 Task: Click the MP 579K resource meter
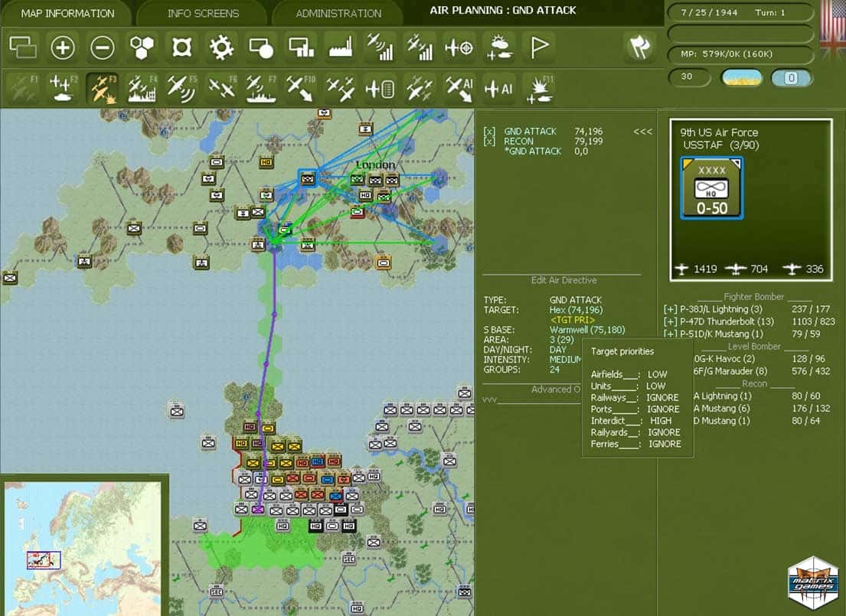(740, 54)
